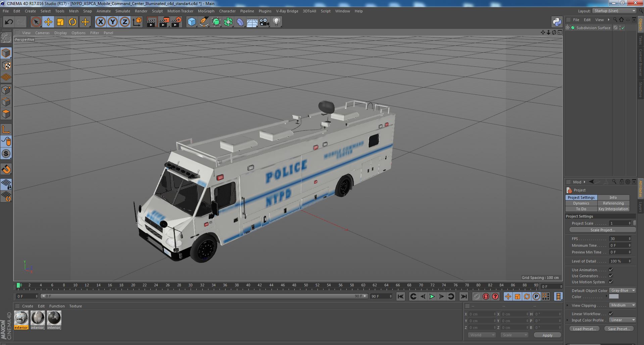This screenshot has width=644, height=345.
Task: Switch to Texture mode
Action: [x=6, y=65]
